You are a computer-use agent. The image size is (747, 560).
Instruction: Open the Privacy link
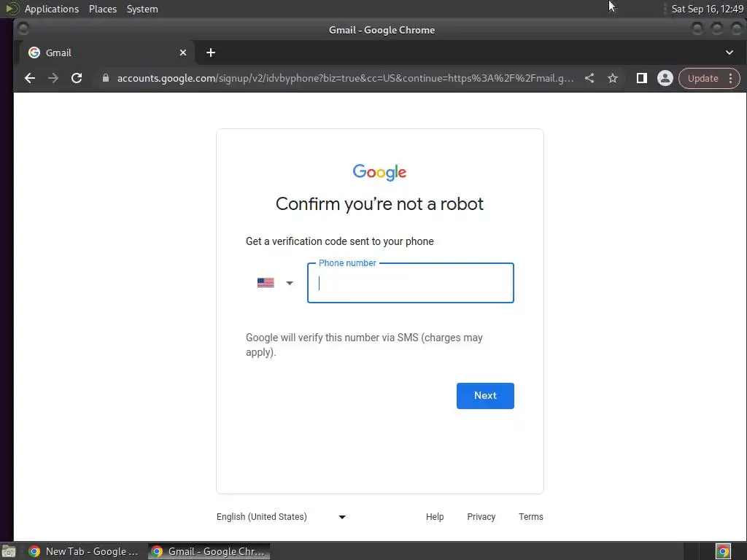pos(481,517)
